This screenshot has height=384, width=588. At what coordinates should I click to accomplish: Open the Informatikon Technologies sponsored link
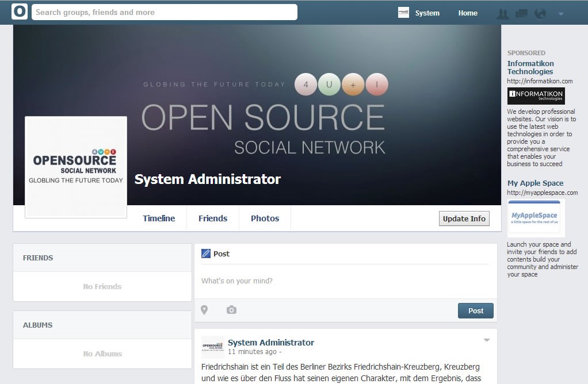530,67
